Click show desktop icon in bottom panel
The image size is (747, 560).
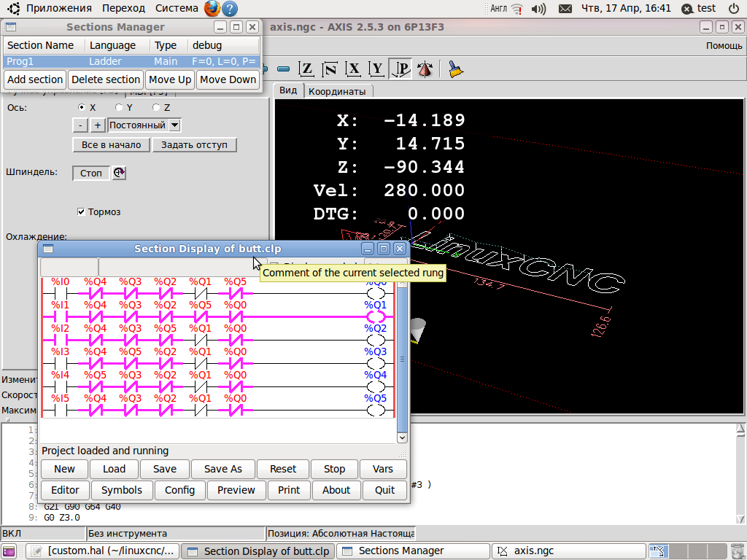[x=9, y=551]
